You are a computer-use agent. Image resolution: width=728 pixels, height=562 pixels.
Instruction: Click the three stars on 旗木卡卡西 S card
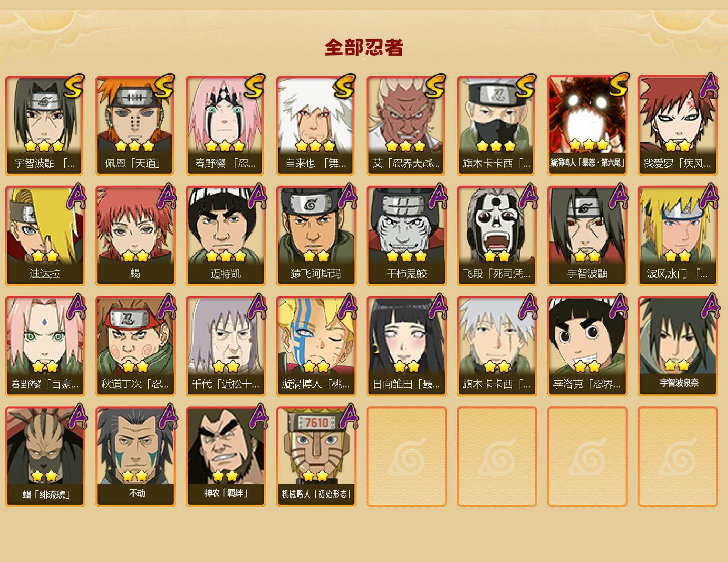[496, 146]
